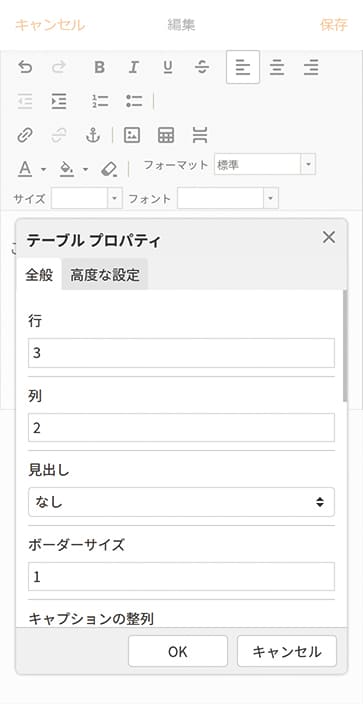Select the 全般 tab
The width and height of the screenshot is (363, 704).
pyautogui.click(x=39, y=274)
